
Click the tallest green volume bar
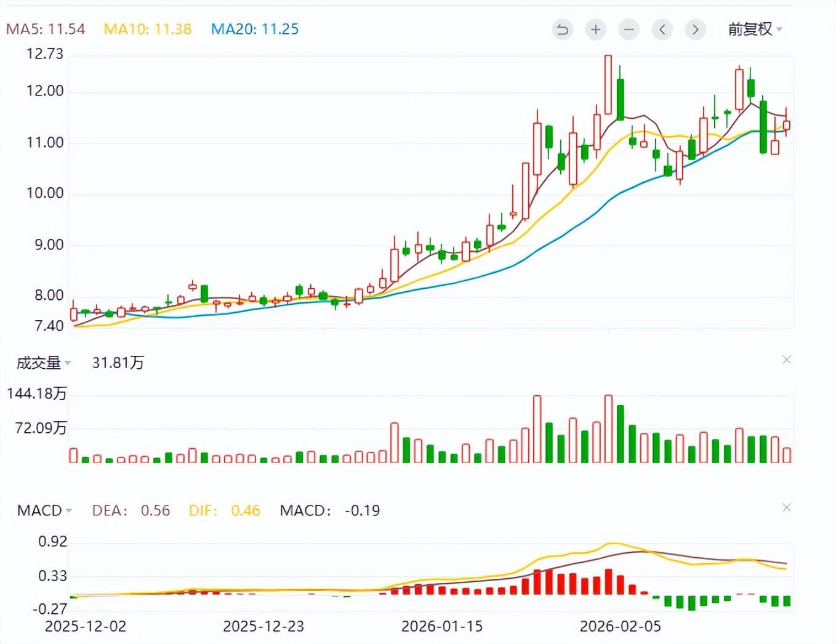pos(621,433)
